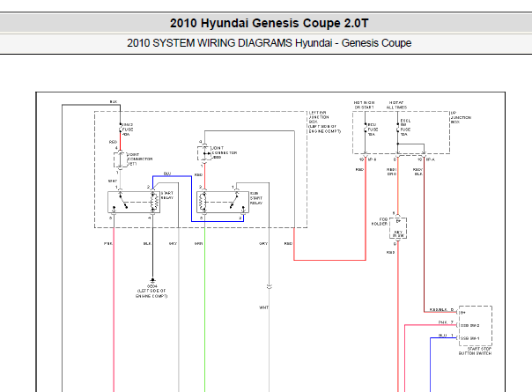Click the BLK label at the top black wire
This screenshot has height=392, width=532.
pyautogui.click(x=114, y=102)
